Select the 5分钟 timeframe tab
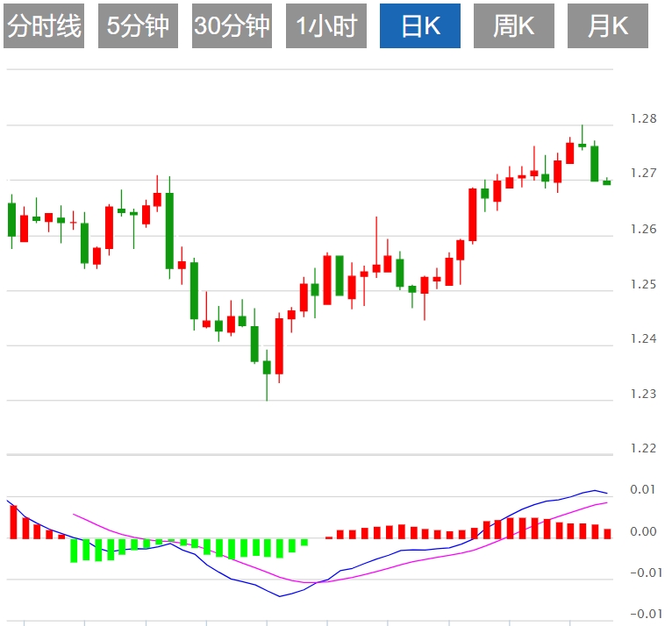Viewport: 672px width, 626px height. (x=138, y=25)
